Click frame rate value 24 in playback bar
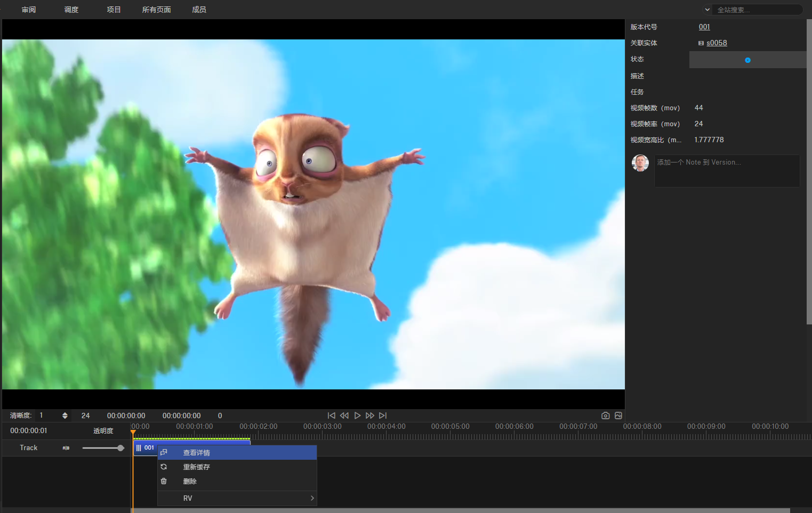Screen dimensions: 812x513 coord(85,416)
